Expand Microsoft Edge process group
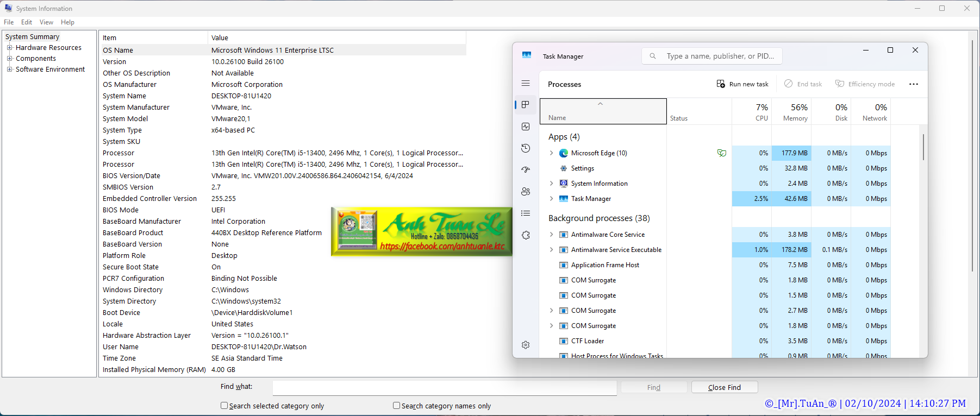The height and width of the screenshot is (416, 980). tap(551, 153)
